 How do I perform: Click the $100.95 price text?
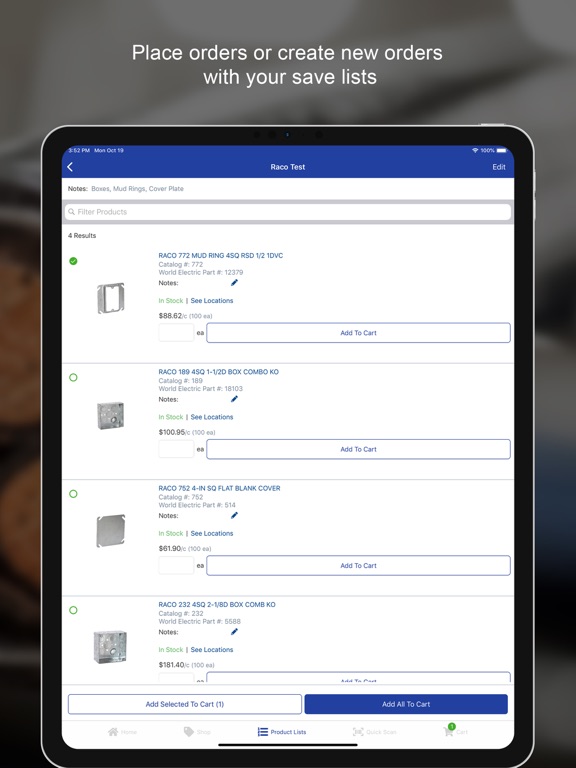(171, 432)
